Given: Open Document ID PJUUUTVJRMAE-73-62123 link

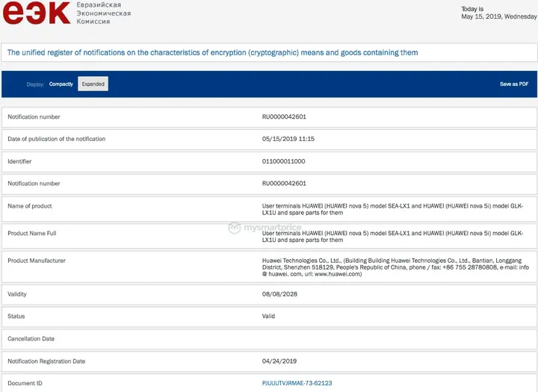Looking at the screenshot, I should (x=297, y=383).
